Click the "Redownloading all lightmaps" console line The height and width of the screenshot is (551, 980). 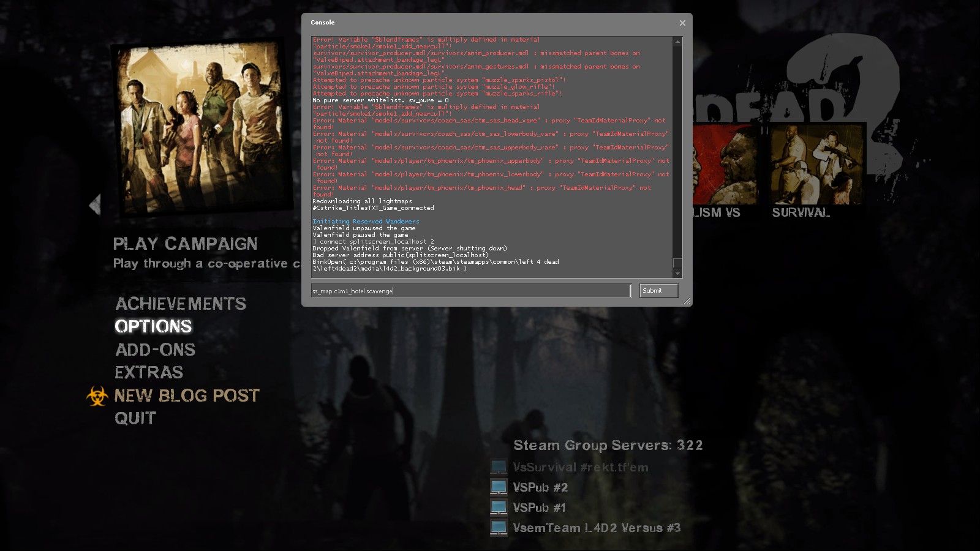click(362, 201)
